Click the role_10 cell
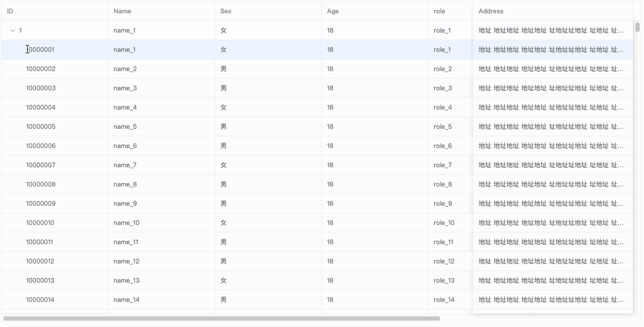The image size is (644, 327). (x=450, y=223)
